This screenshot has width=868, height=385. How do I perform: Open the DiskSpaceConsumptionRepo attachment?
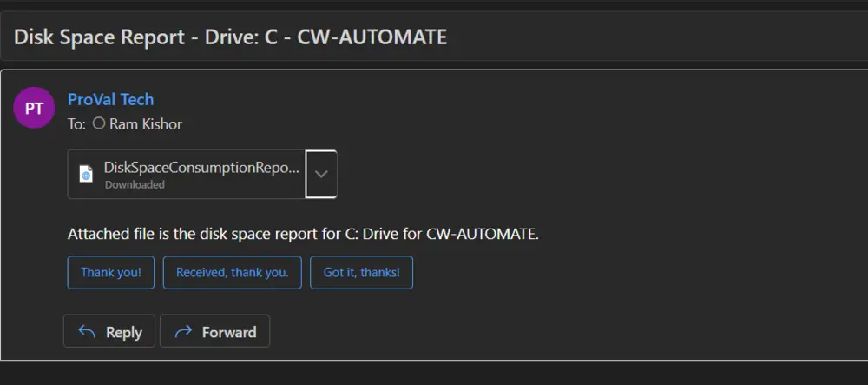(x=186, y=174)
